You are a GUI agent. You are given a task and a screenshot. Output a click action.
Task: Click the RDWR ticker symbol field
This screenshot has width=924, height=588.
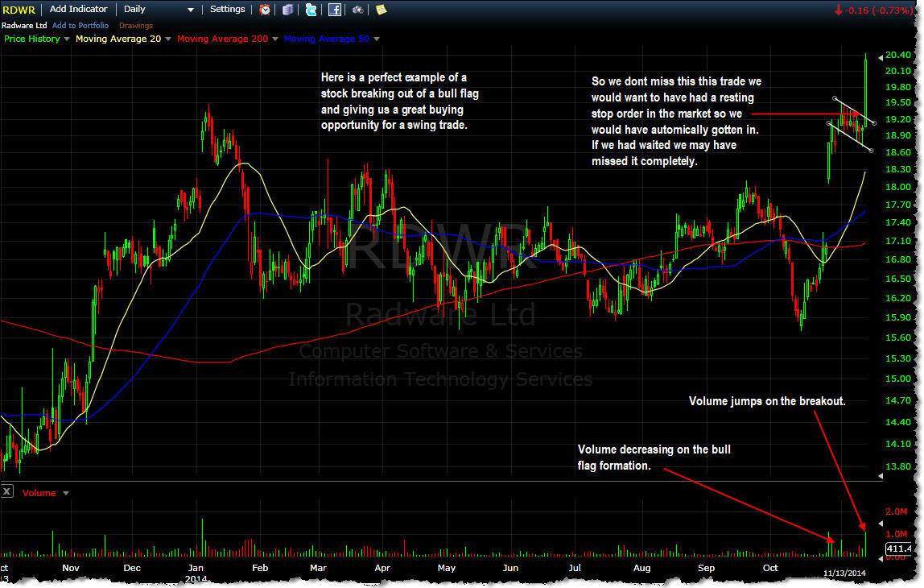19,10
